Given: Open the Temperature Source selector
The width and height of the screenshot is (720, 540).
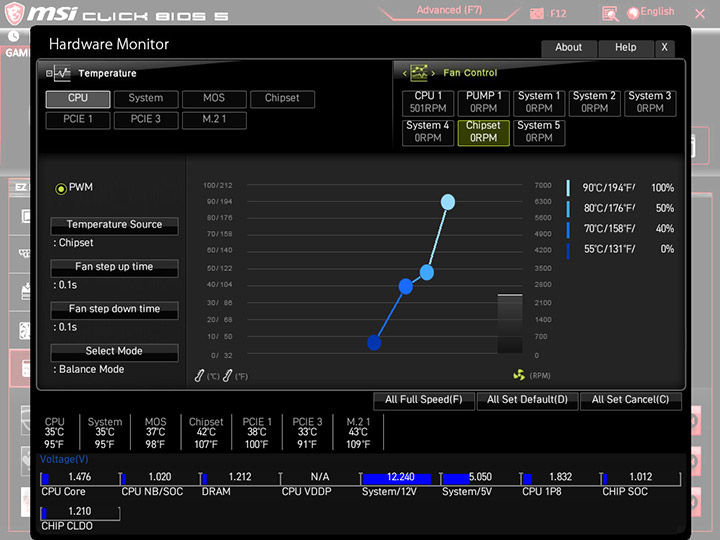Looking at the screenshot, I should [114, 225].
